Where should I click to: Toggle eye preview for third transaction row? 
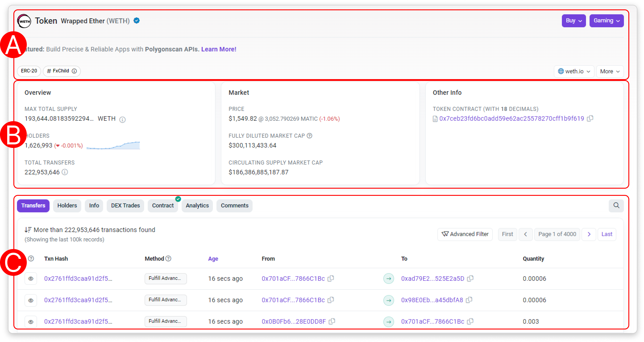31,322
